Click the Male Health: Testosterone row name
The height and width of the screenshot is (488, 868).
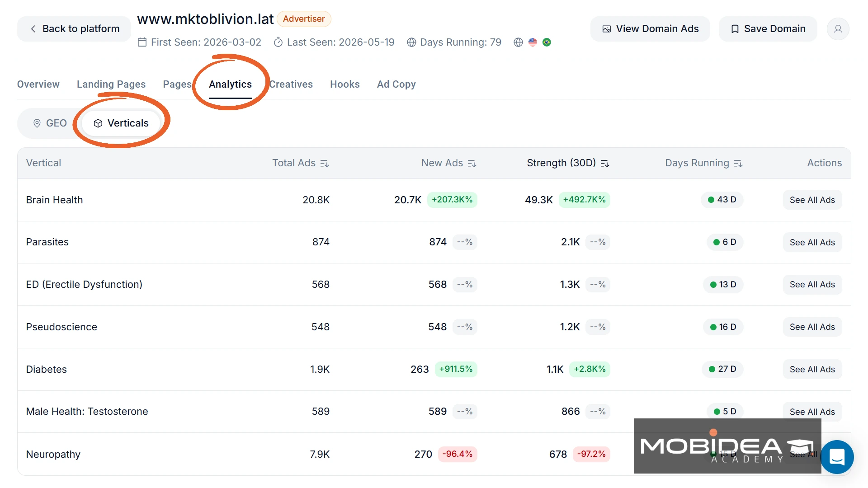coord(87,411)
